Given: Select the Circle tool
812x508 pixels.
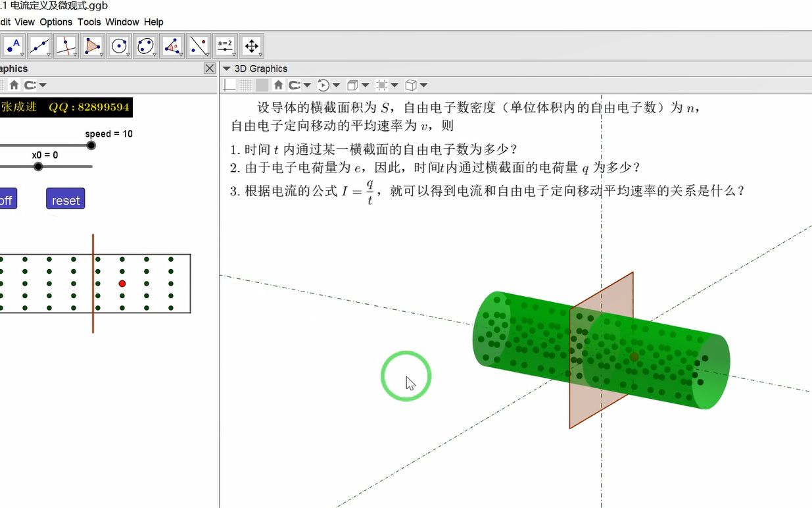Looking at the screenshot, I should point(118,45).
